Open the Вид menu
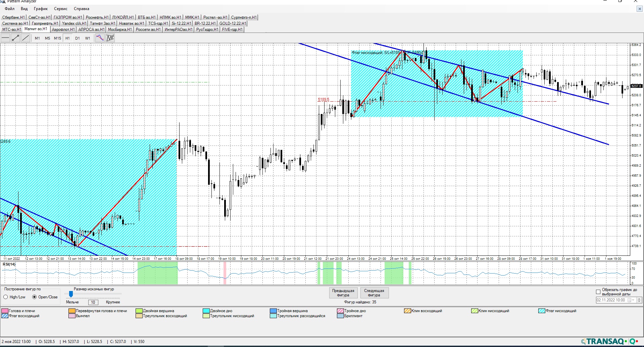The height and width of the screenshot is (347, 644). pos(24,9)
